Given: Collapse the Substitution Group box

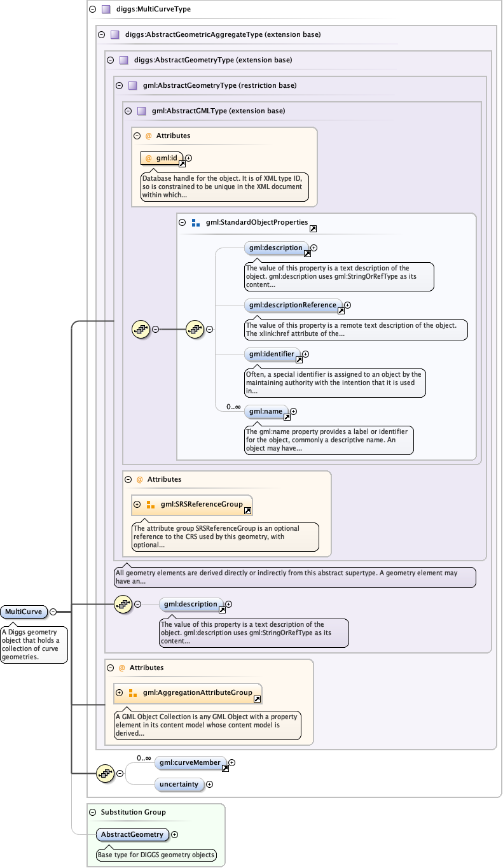Looking at the screenshot, I should 93,812.
